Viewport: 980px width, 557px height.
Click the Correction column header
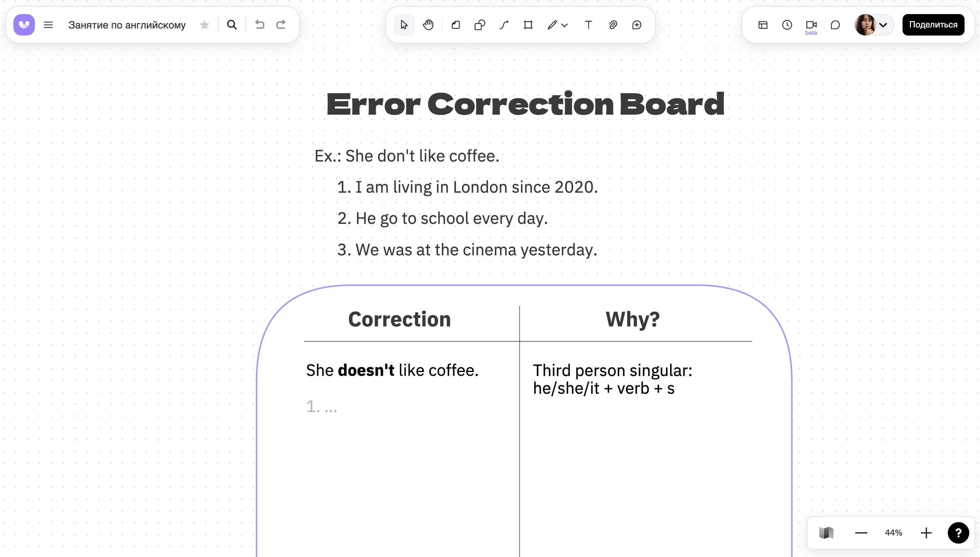click(399, 319)
